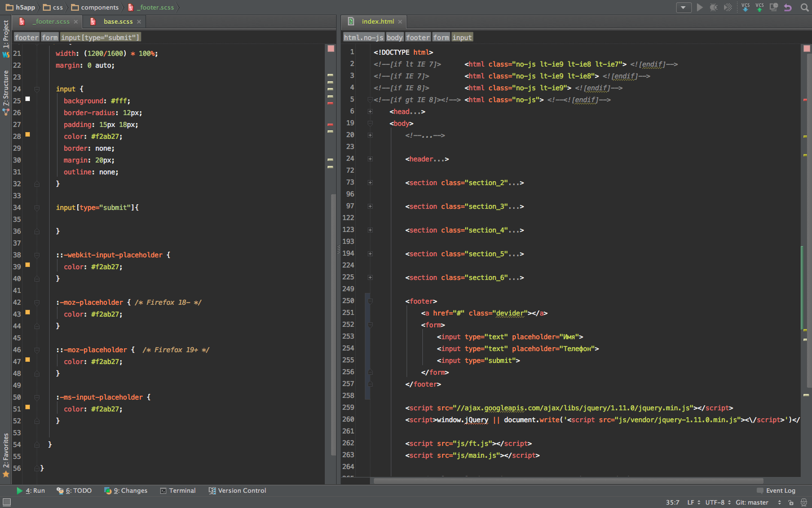Click 'html.no-js' breadcrumb in html editor
The image size is (812, 508).
364,37
